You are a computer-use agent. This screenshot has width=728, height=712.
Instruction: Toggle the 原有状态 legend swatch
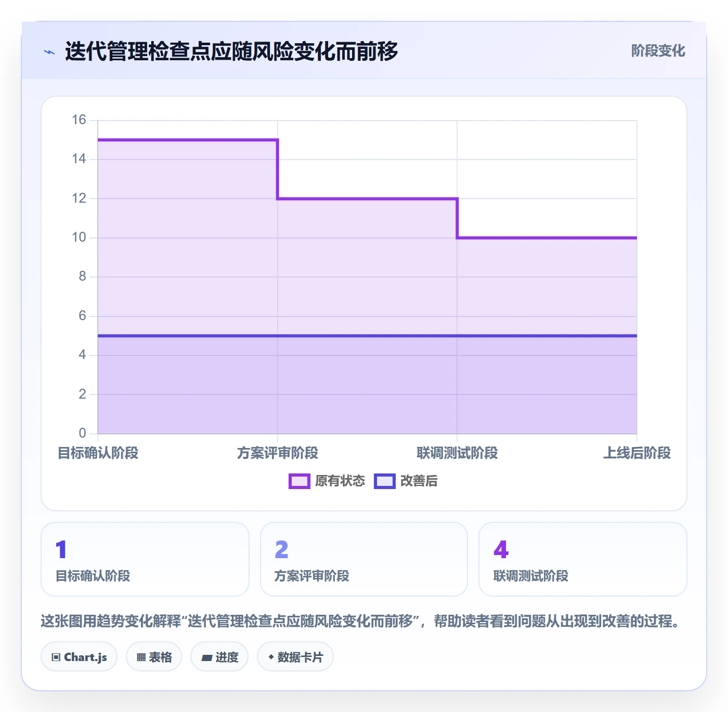coord(299,481)
